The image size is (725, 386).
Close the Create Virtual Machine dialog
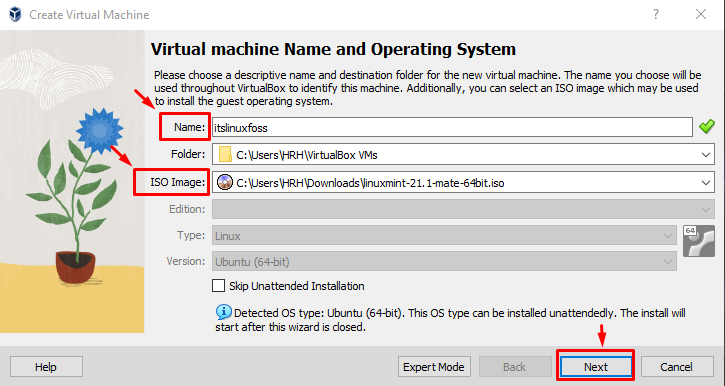(x=701, y=14)
